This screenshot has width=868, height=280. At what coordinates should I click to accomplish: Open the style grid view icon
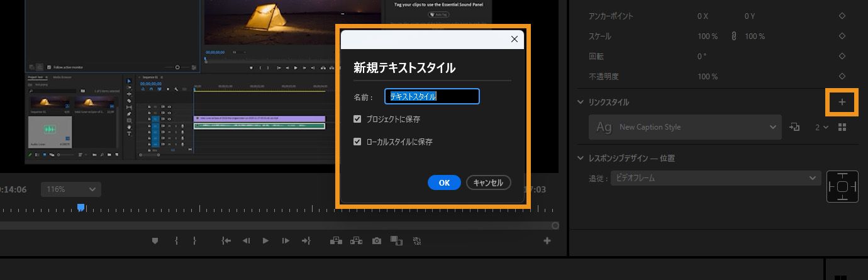tap(842, 127)
